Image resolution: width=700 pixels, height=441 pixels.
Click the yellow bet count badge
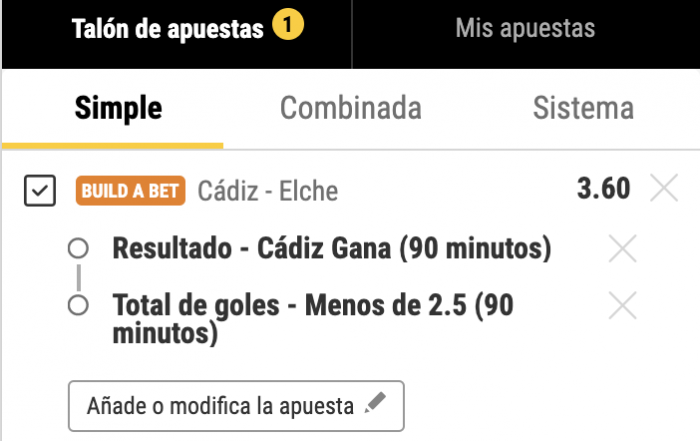(x=288, y=29)
